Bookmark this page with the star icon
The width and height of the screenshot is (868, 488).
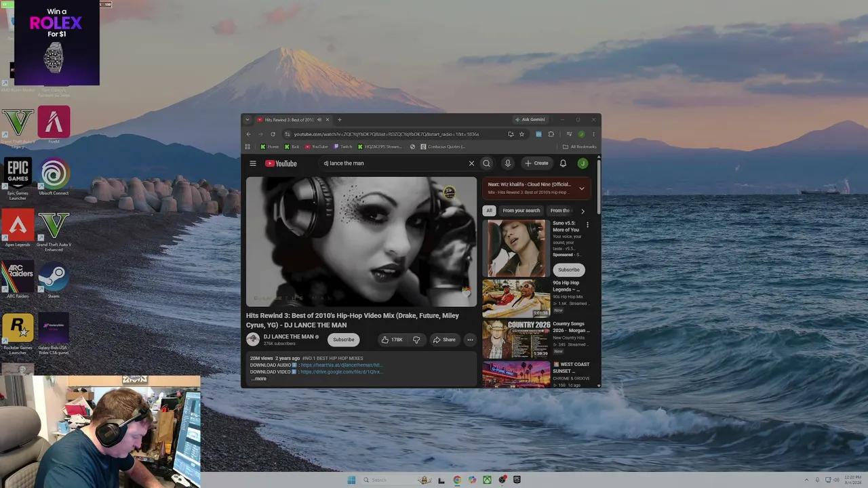pyautogui.click(x=521, y=134)
